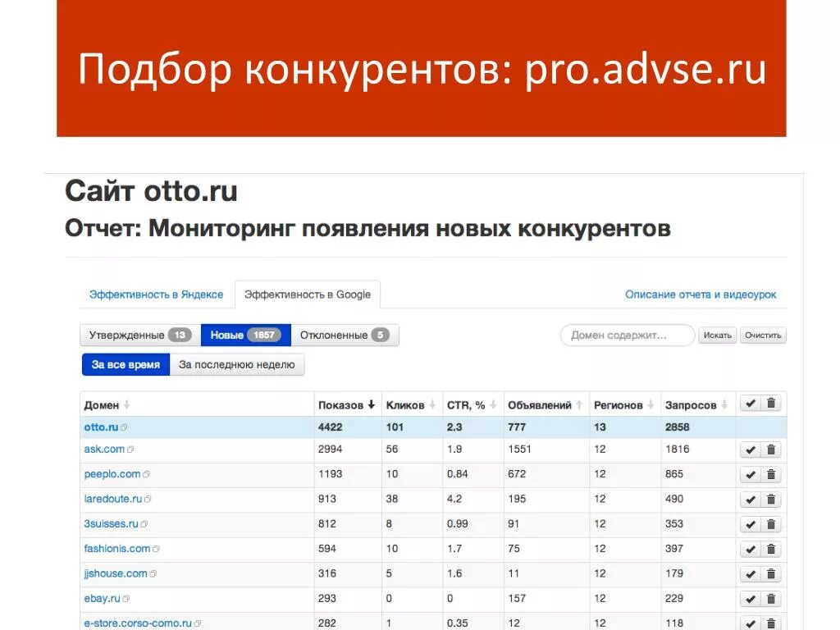Viewport: 840px width, 630px height.
Task: Click the 1551 ads cell for ask.com
Action: point(519,450)
